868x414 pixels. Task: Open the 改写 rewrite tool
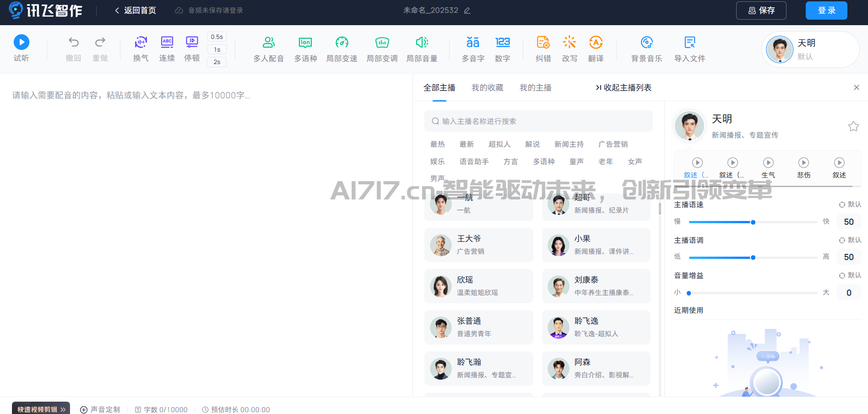[570, 49]
